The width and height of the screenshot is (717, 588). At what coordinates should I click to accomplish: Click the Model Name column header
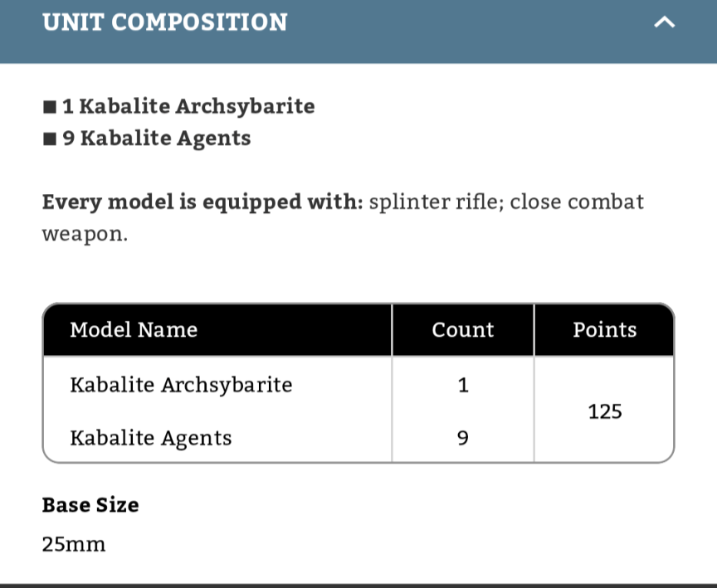tap(134, 330)
